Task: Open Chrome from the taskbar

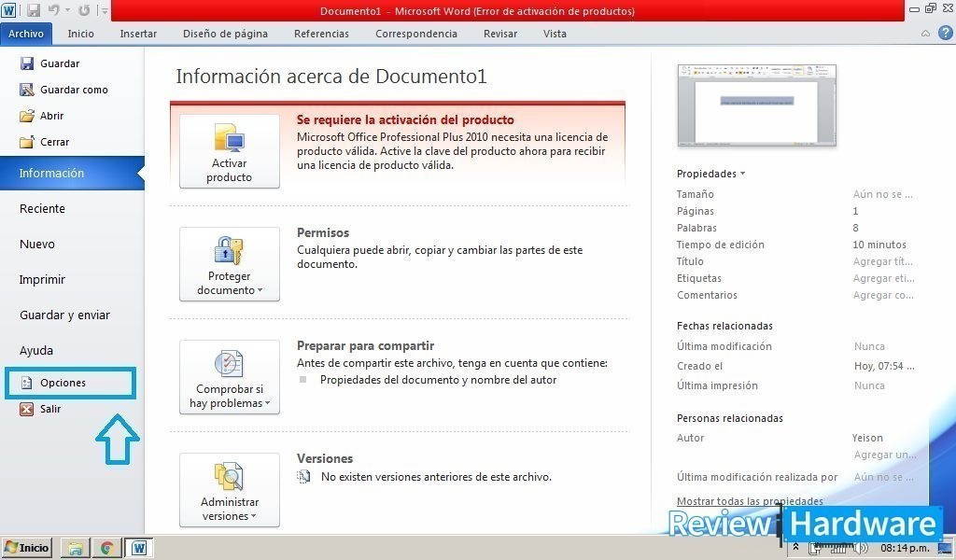Action: pyautogui.click(x=106, y=548)
